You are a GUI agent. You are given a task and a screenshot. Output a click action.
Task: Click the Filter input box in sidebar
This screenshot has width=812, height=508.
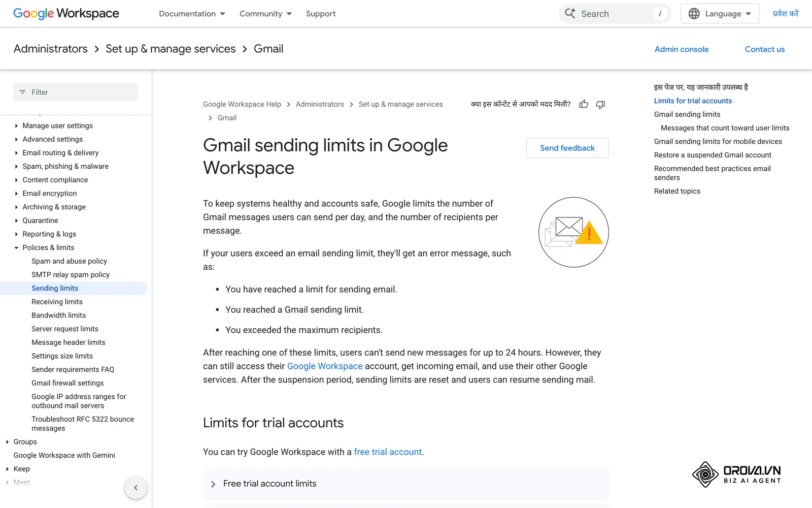76,92
